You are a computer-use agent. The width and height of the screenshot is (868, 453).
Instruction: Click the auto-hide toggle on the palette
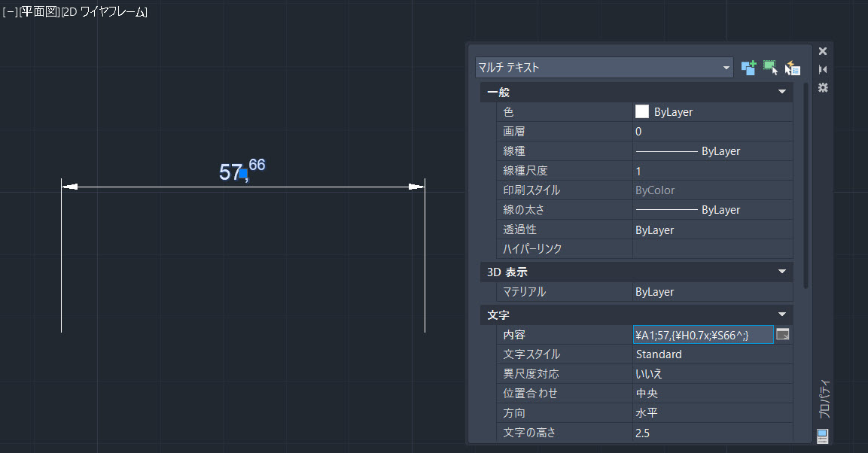click(x=822, y=68)
